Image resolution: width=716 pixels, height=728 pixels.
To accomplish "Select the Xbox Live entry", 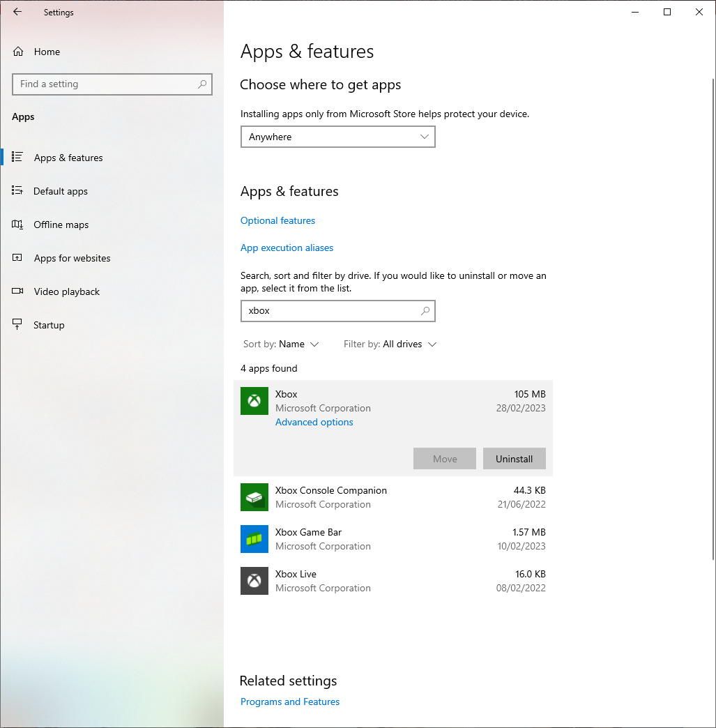I will tap(393, 581).
